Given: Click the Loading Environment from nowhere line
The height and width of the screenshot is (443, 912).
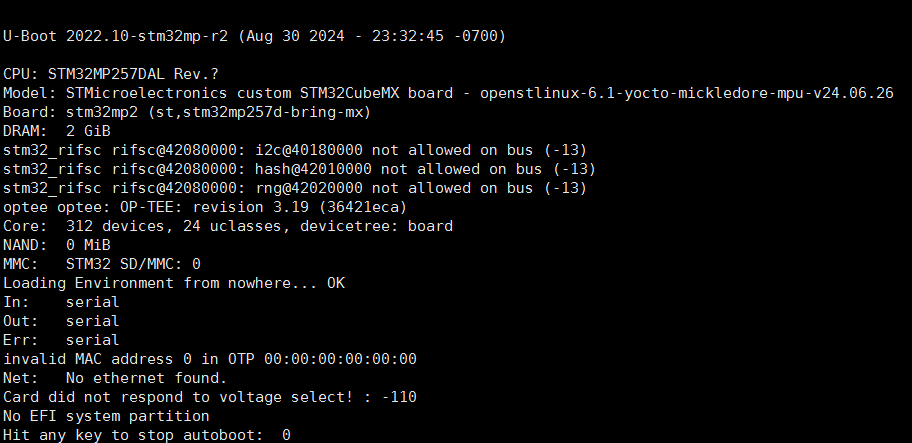Looking at the screenshot, I should [174, 283].
